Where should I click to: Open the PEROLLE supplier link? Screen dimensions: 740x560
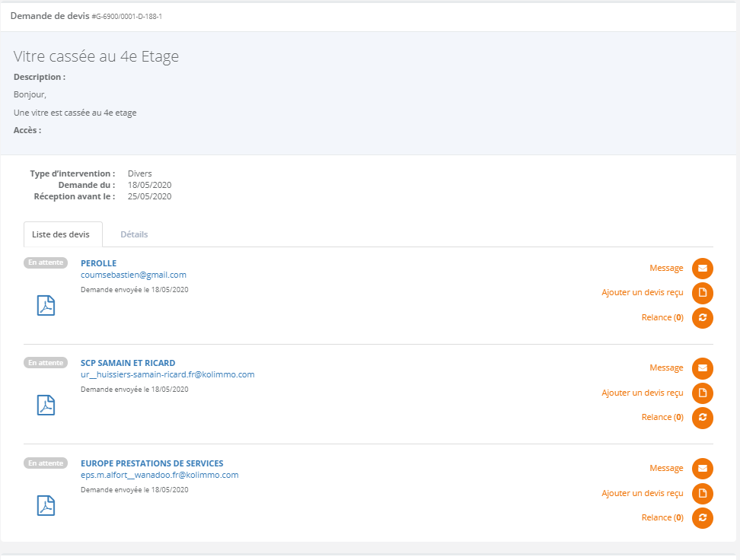pyautogui.click(x=99, y=263)
